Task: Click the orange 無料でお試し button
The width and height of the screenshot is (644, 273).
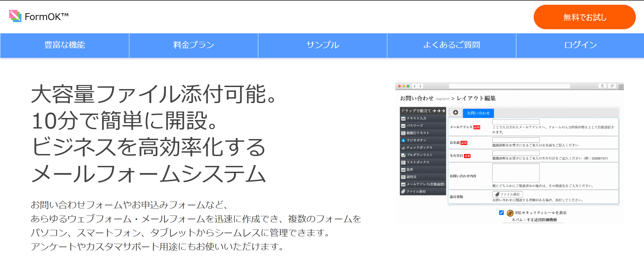Action: click(x=584, y=17)
